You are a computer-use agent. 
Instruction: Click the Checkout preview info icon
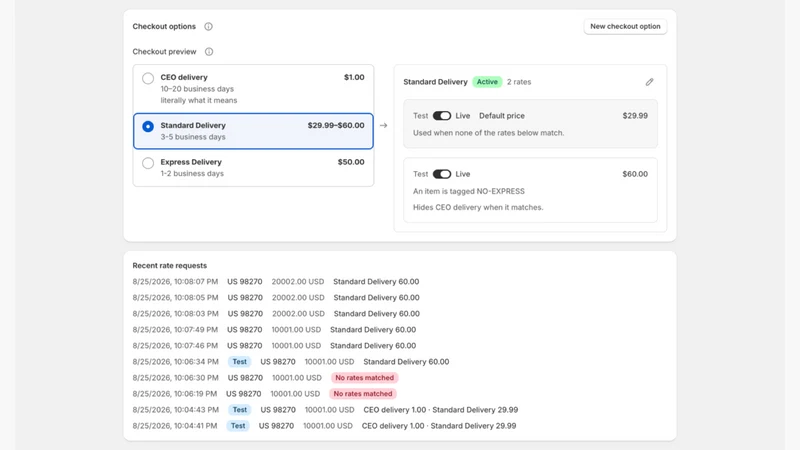click(x=209, y=52)
